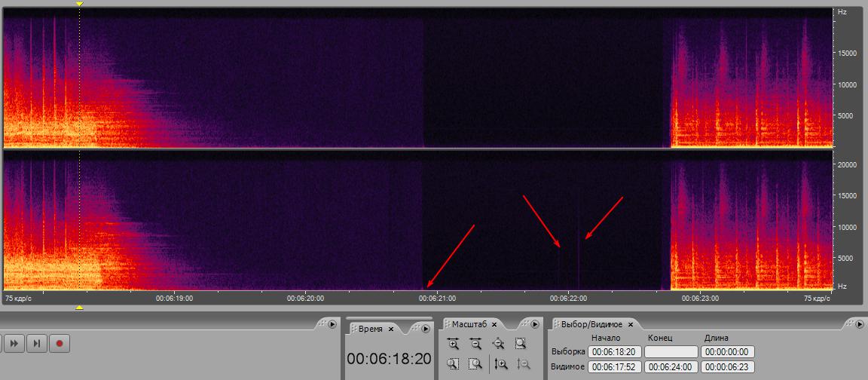Click the right 75 кдр/с ruler label
The height and width of the screenshot is (380, 868).
click(x=817, y=298)
